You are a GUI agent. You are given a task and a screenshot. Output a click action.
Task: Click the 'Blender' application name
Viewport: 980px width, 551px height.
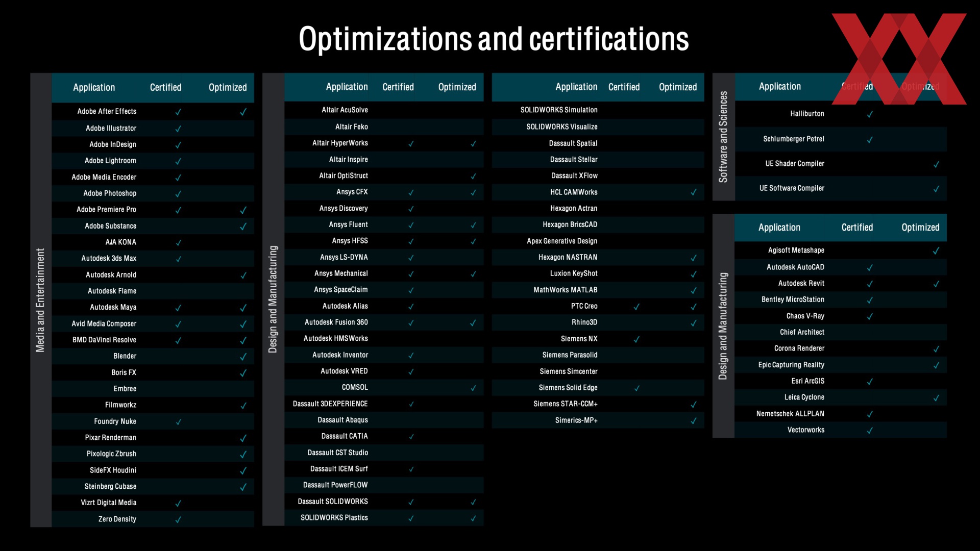(x=125, y=356)
